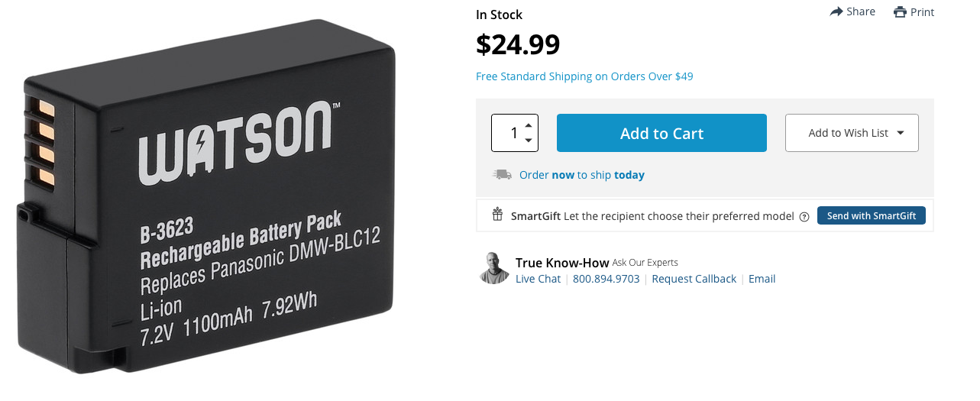This screenshot has width=980, height=401.
Task: Click the Request Callback link
Action: (694, 279)
